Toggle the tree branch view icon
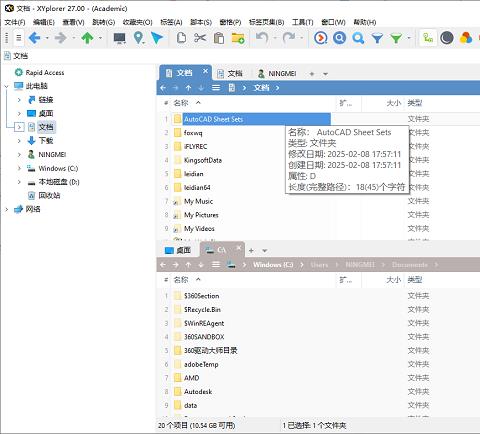Image resolution: width=480 pixels, height=434 pixels. coord(428,38)
